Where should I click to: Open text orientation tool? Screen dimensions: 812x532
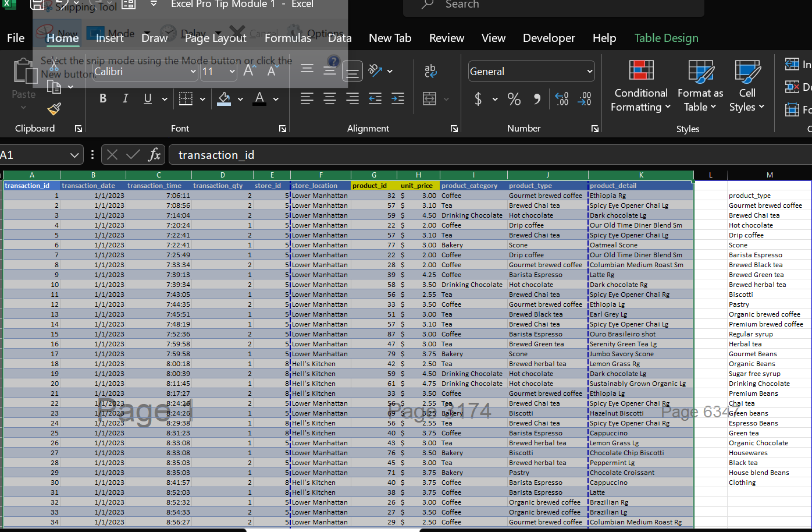376,70
